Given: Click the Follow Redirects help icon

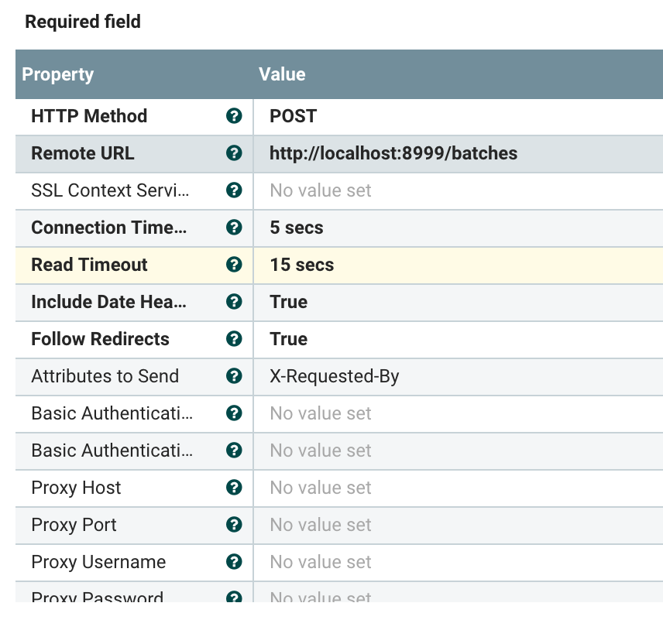Looking at the screenshot, I should 234,339.
